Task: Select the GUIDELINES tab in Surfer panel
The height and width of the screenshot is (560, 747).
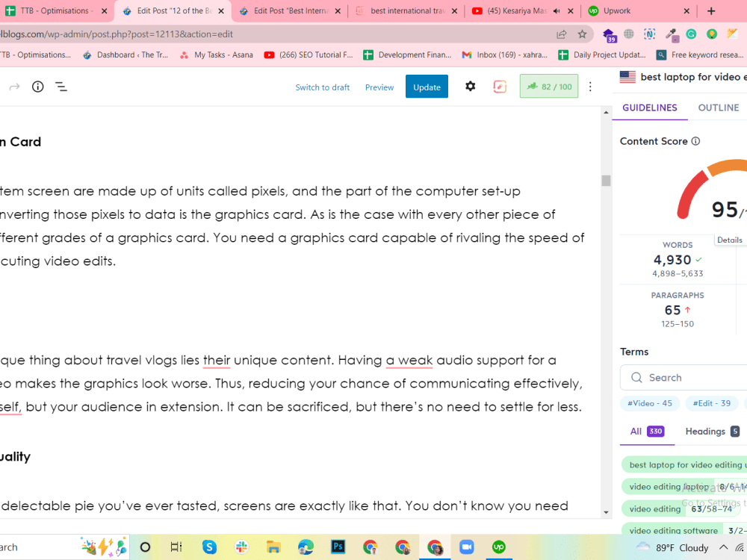Action: [650, 108]
